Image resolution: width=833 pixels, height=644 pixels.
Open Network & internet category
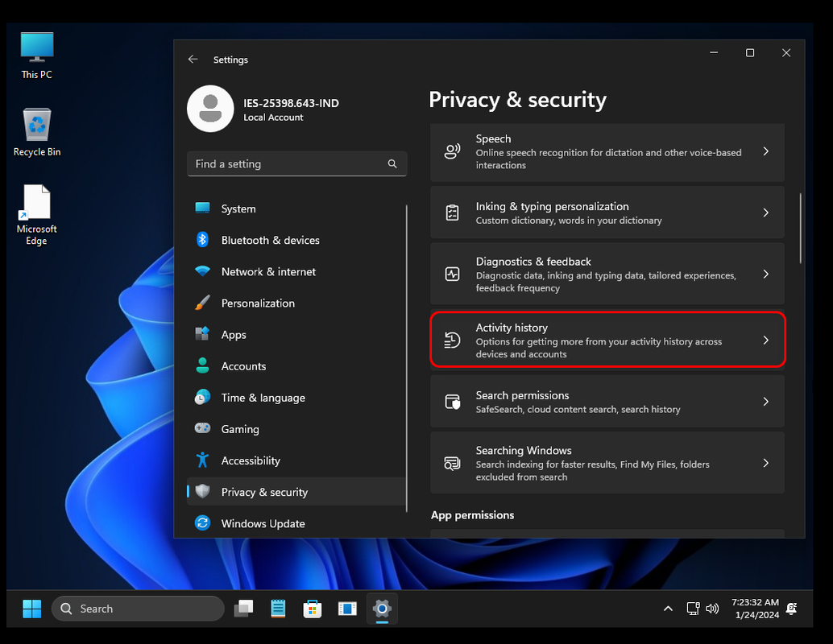point(296,271)
